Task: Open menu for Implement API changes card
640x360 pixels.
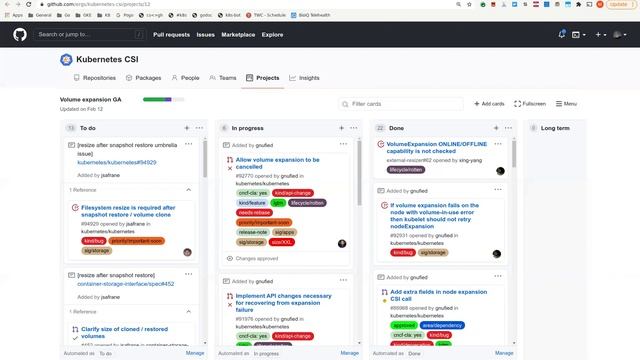Action: pos(343,280)
